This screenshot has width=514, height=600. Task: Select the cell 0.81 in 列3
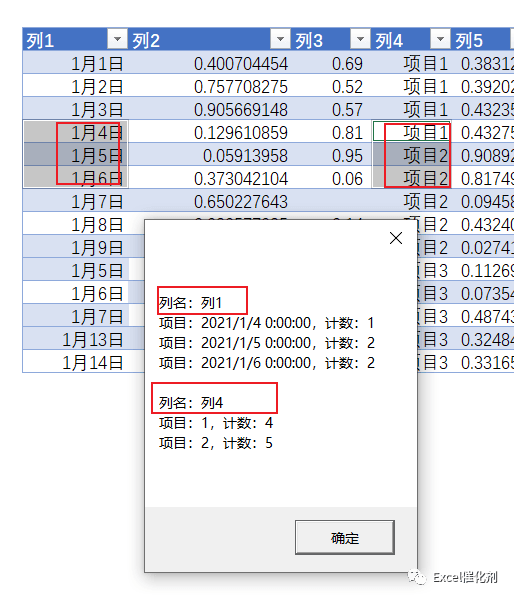coord(331,131)
